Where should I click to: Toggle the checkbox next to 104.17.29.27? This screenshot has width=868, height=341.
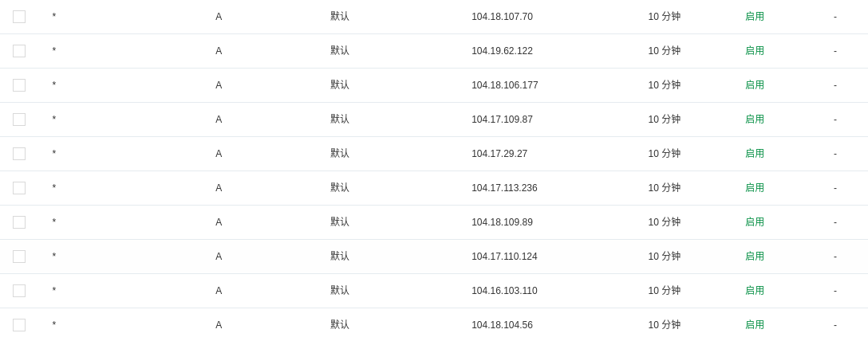(x=19, y=154)
